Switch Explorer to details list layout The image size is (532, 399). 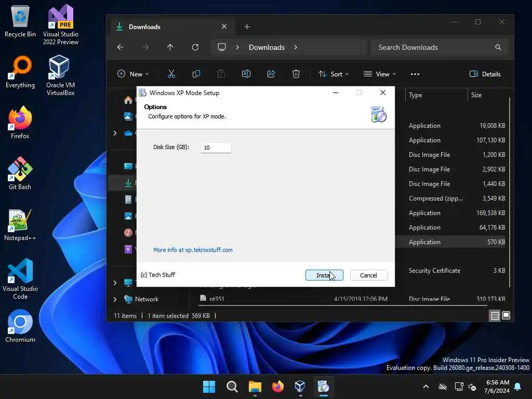(x=495, y=316)
